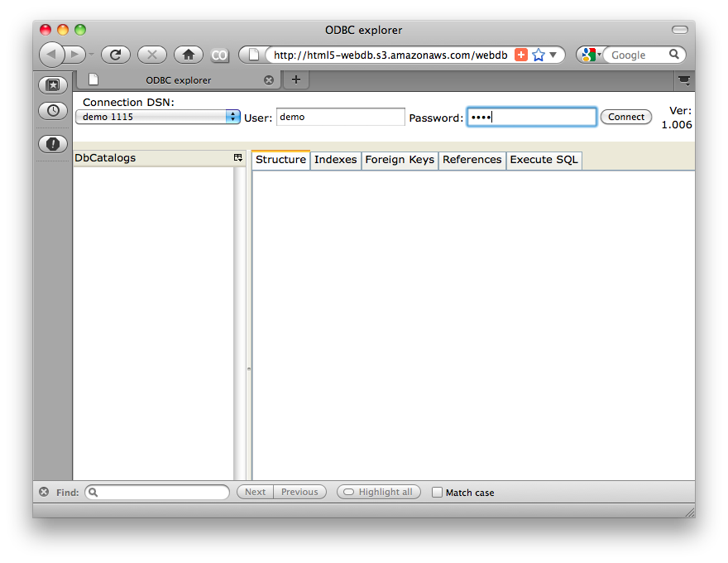Screen dimensions: 728x563
Task: Enable the Match case checkbox
Action: [438, 493]
